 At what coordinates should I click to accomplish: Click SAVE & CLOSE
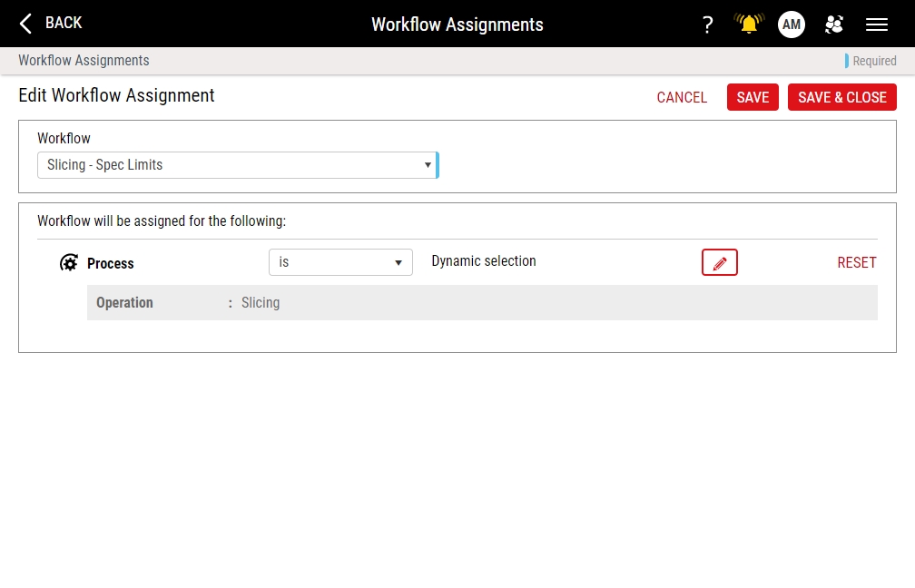(841, 97)
